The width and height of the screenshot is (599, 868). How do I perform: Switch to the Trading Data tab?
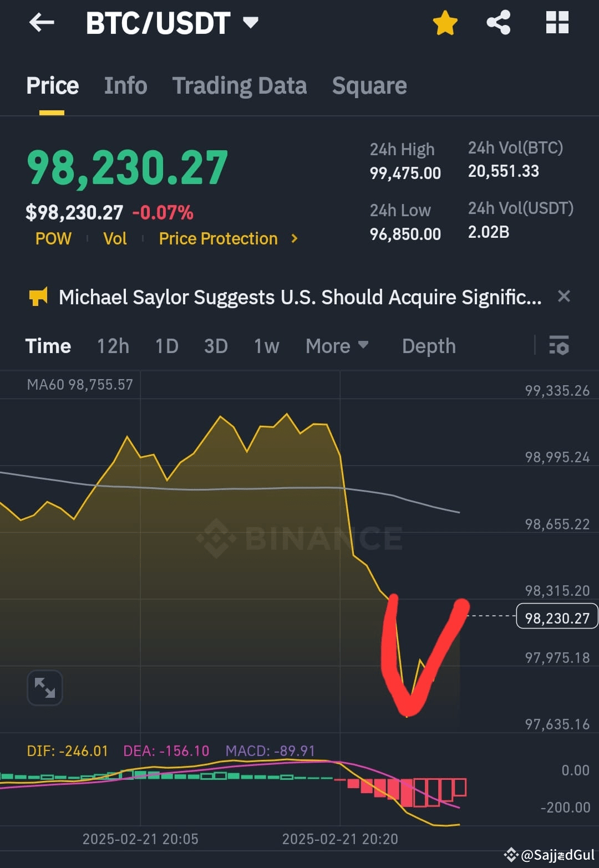(x=239, y=85)
